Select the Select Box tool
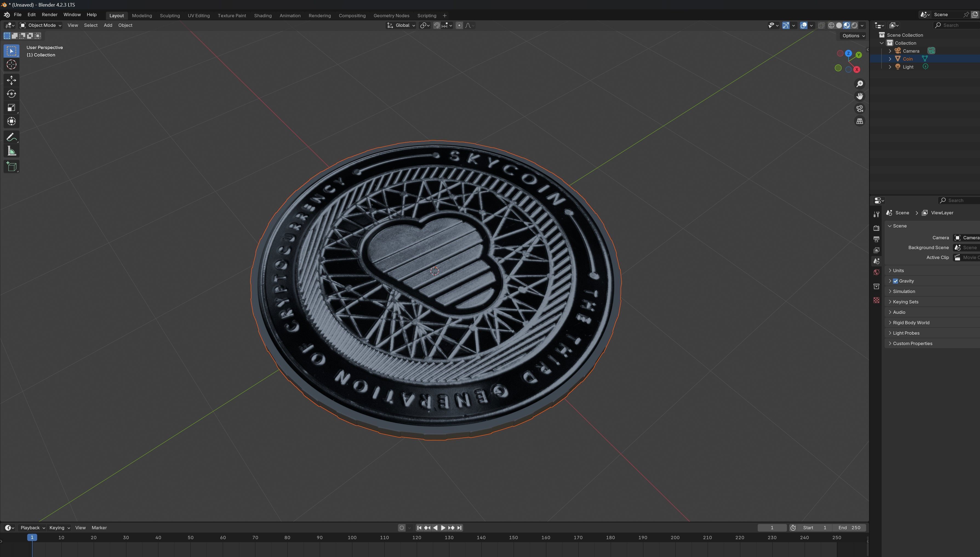Image resolution: width=980 pixels, height=557 pixels. tap(12, 51)
